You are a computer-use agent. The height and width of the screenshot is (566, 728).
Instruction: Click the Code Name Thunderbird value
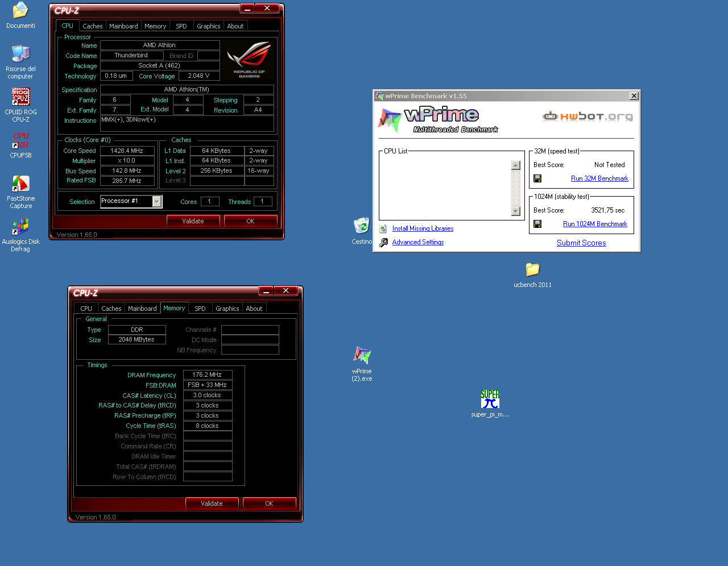[131, 56]
